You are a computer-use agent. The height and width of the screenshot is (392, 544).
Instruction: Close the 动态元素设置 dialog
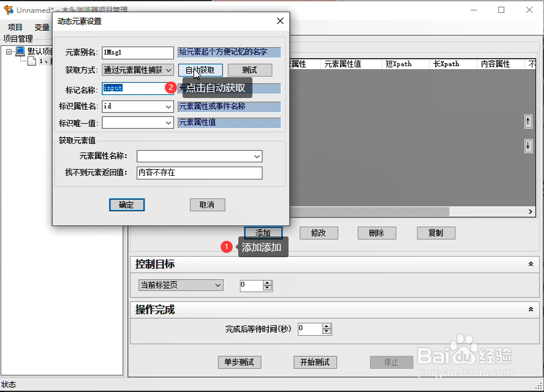point(281,21)
